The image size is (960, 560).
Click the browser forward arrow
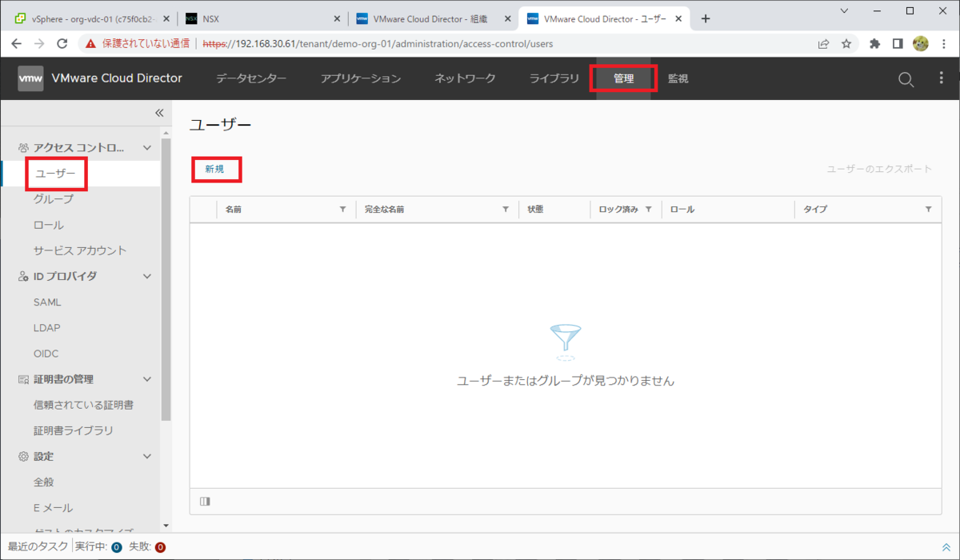pos(39,44)
